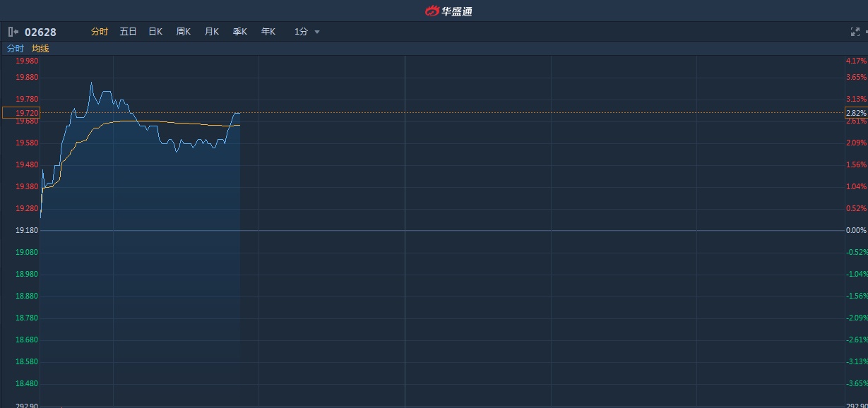The height and width of the screenshot is (408, 868).
Task: Click the stock code 02628
Action: (41, 32)
